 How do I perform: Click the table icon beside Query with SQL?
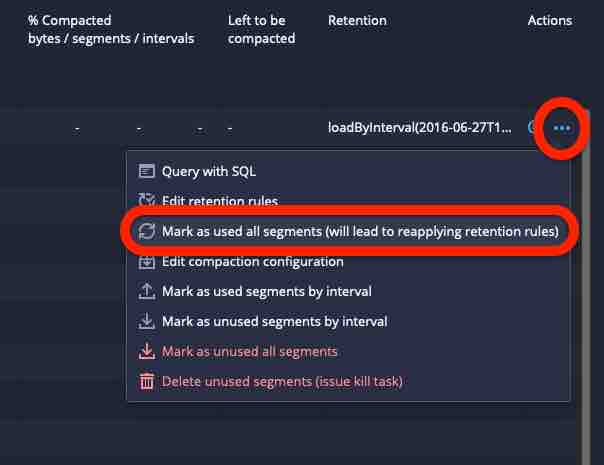(x=146, y=172)
